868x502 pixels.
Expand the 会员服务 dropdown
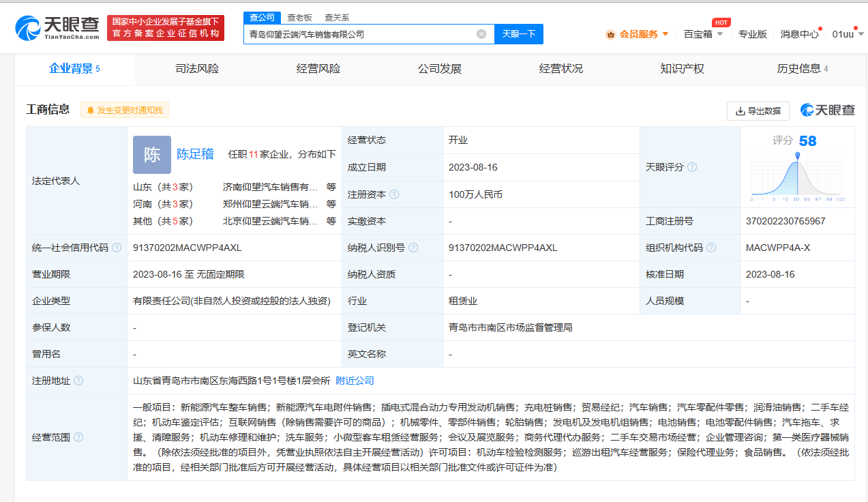(638, 34)
